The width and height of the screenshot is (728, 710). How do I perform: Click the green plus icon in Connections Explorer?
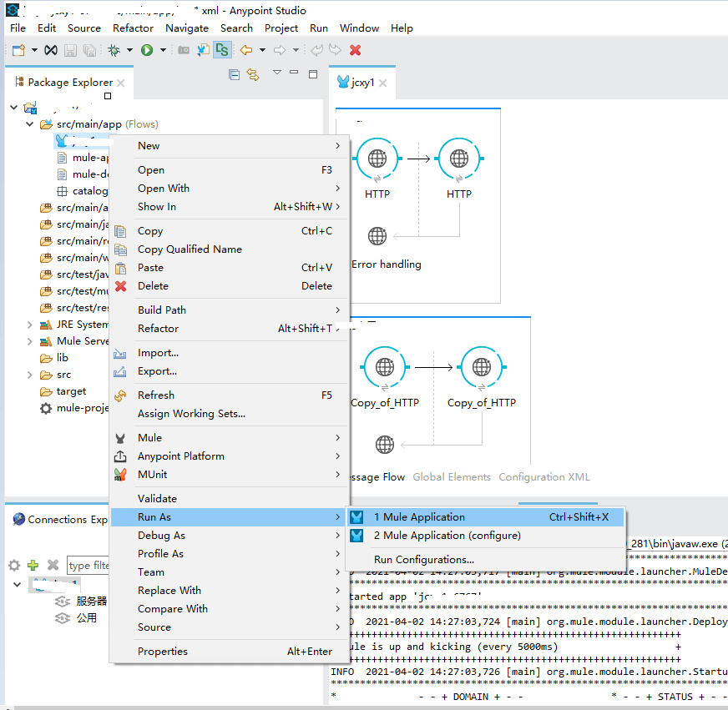coord(33,566)
